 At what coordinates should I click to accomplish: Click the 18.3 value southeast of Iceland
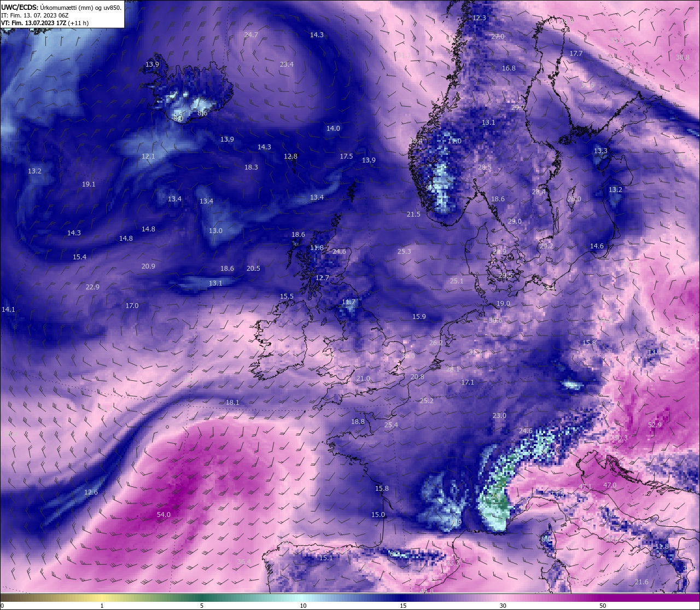(251, 167)
